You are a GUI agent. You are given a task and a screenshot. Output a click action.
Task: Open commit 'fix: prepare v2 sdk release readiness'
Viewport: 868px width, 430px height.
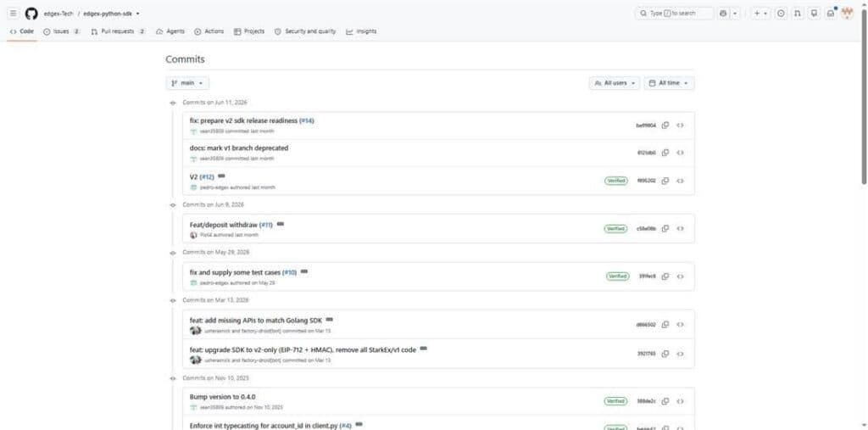pyautogui.click(x=243, y=120)
